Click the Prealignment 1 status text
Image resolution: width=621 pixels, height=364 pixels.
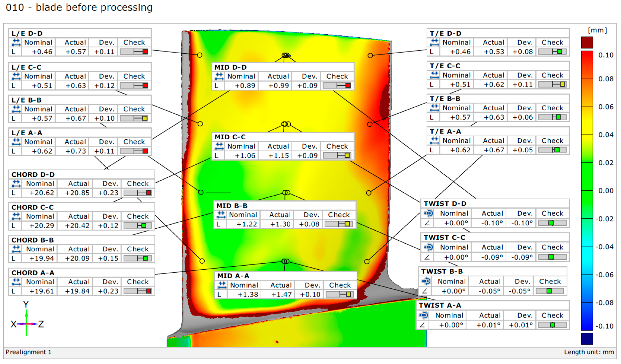(29, 352)
